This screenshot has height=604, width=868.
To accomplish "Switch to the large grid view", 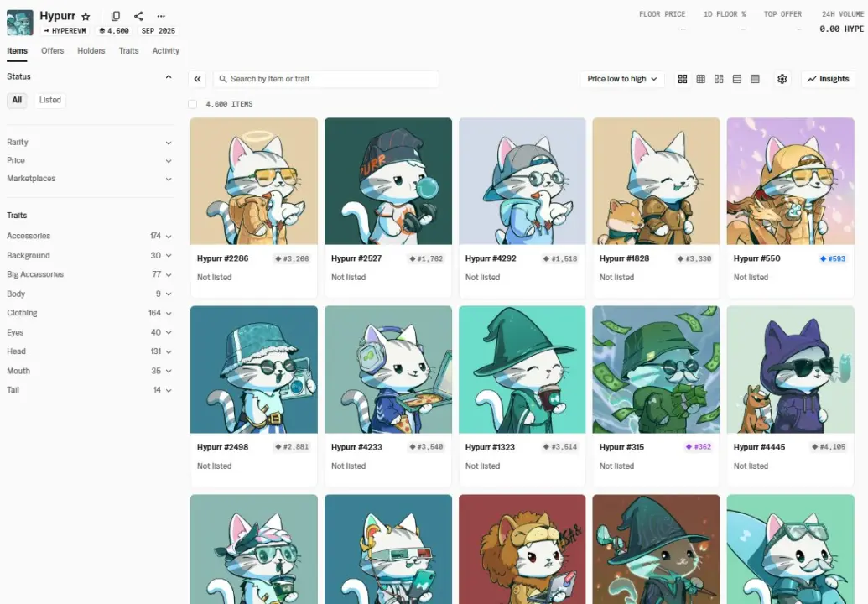I will point(683,79).
